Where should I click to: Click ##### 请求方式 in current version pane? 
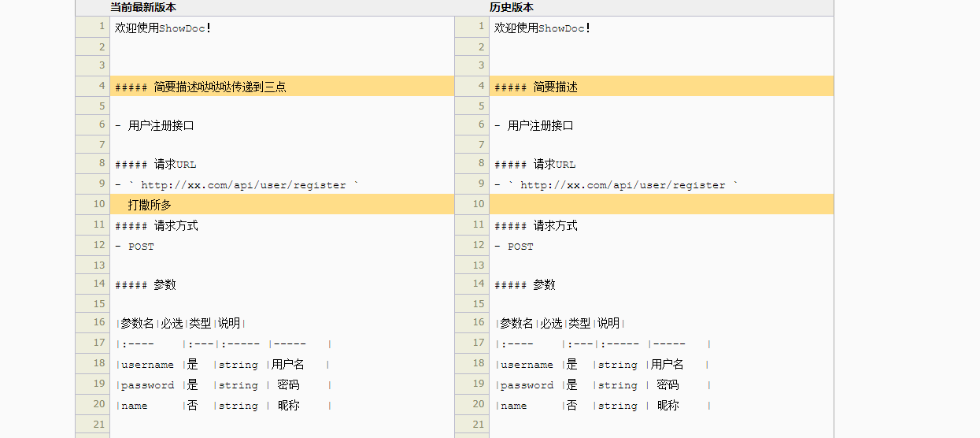click(157, 226)
